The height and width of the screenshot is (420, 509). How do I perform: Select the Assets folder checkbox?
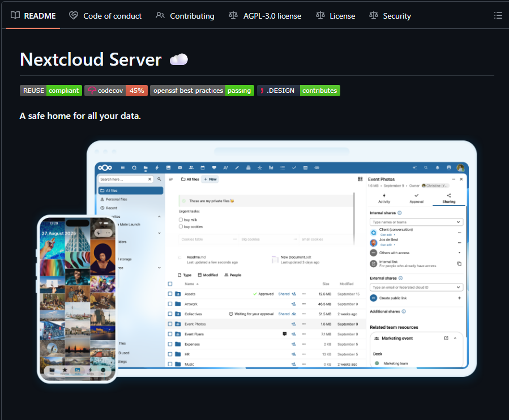tap(170, 294)
